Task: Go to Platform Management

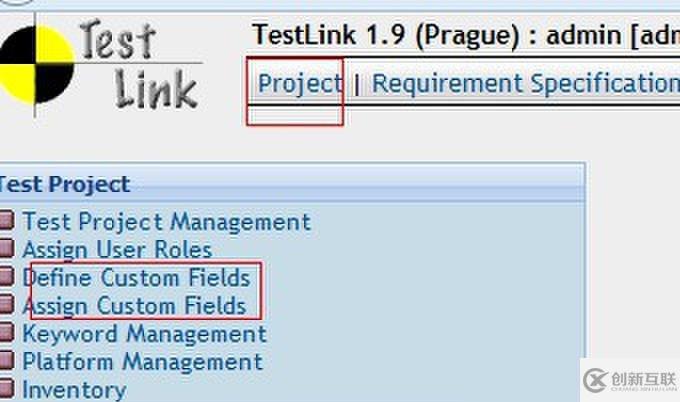Action: 142,362
